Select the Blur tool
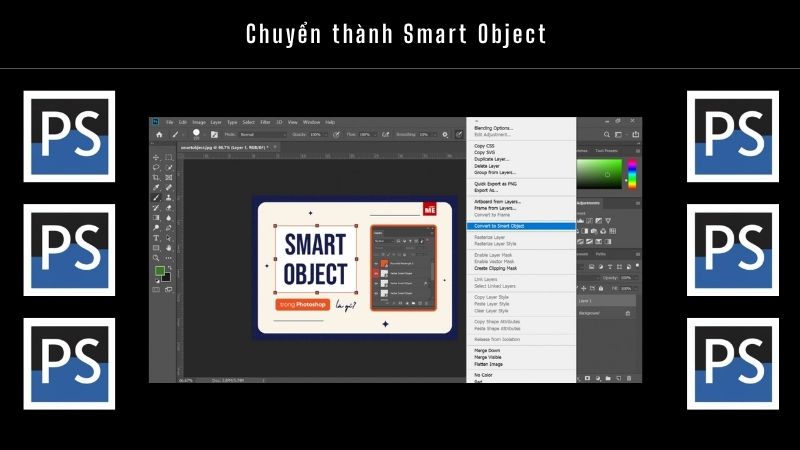The width and height of the screenshot is (800, 450). click(168, 218)
